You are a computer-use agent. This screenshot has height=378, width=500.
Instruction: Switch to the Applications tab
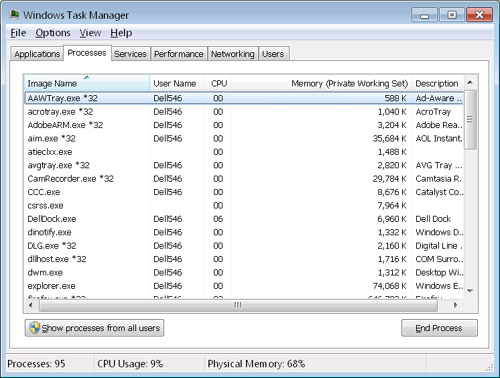pos(37,54)
